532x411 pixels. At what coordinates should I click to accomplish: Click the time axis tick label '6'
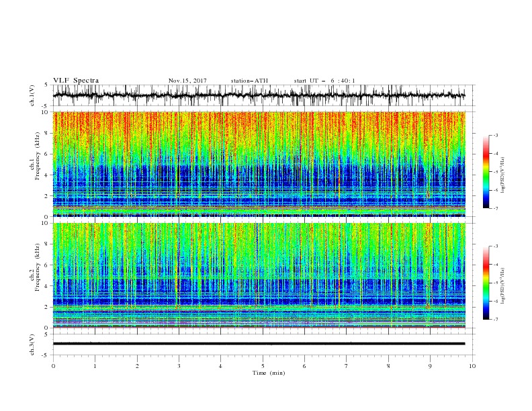pyautogui.click(x=304, y=366)
